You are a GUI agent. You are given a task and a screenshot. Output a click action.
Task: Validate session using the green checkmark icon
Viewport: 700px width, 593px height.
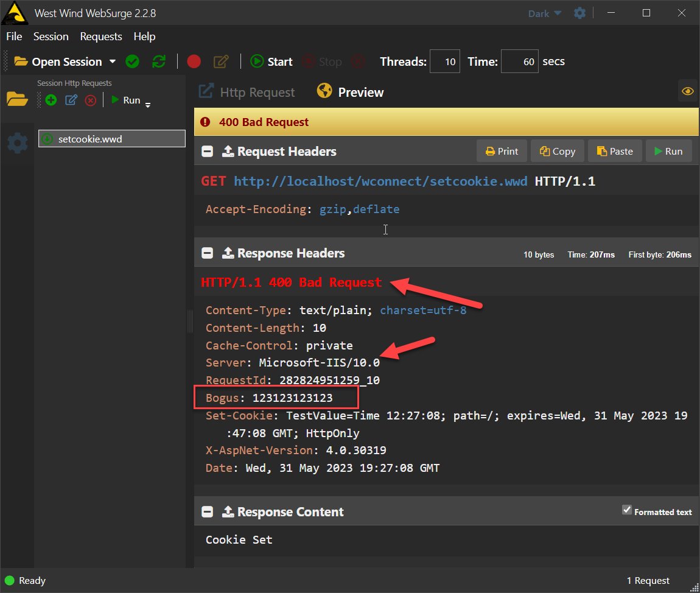pos(132,61)
